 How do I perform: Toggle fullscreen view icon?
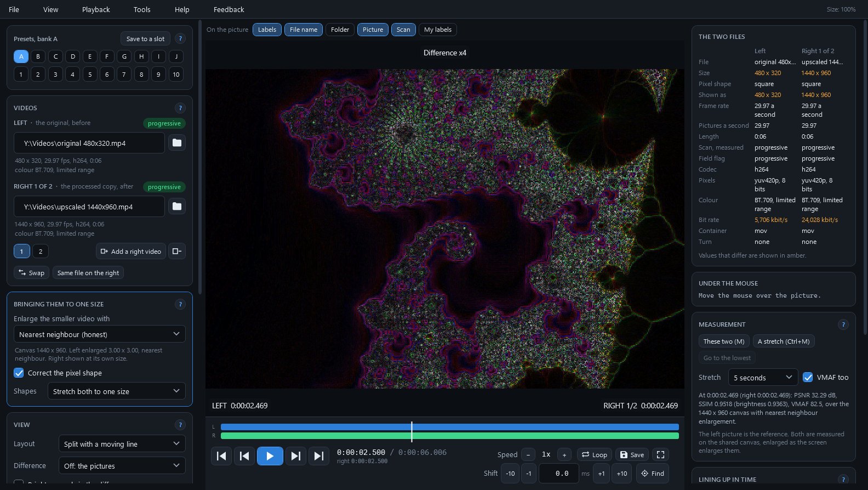[660, 455]
